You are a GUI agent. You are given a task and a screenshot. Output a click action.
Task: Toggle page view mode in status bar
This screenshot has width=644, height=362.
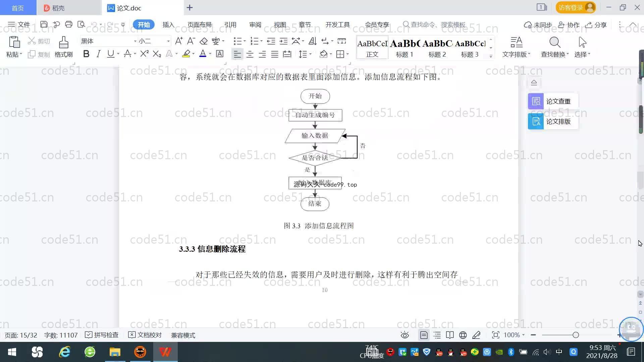click(x=424, y=335)
